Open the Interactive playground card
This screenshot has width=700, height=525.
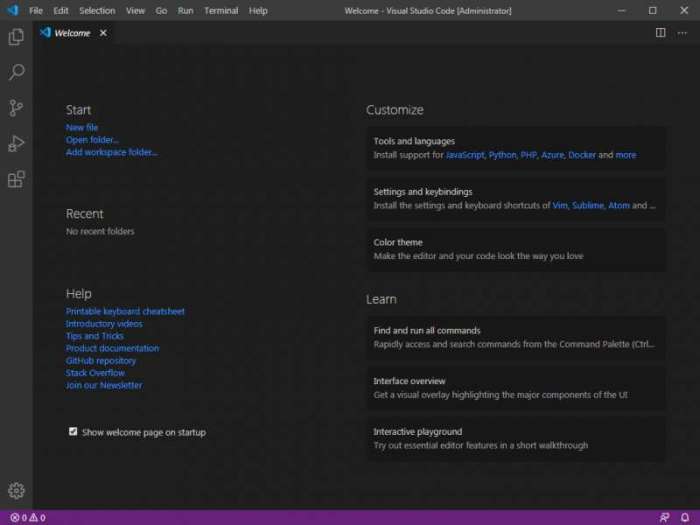(x=516, y=438)
